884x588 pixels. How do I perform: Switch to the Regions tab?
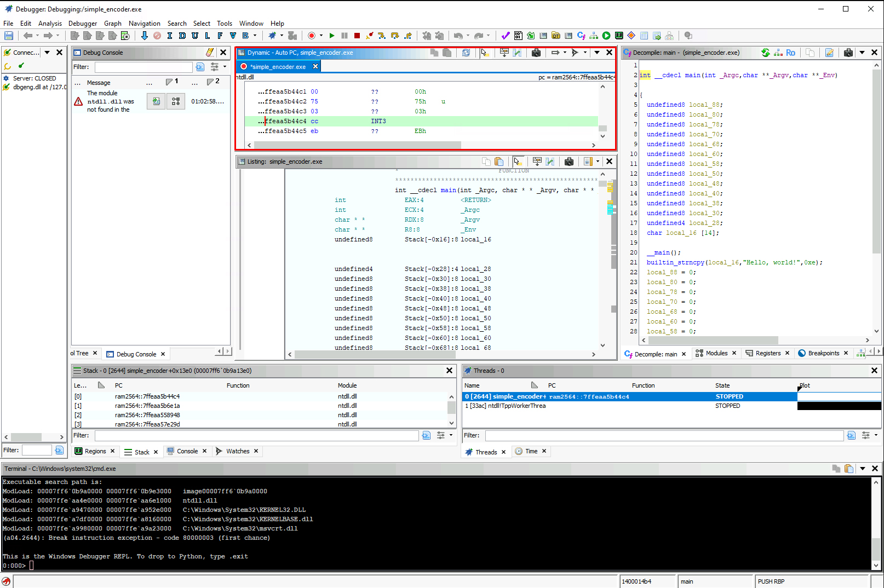tap(95, 451)
